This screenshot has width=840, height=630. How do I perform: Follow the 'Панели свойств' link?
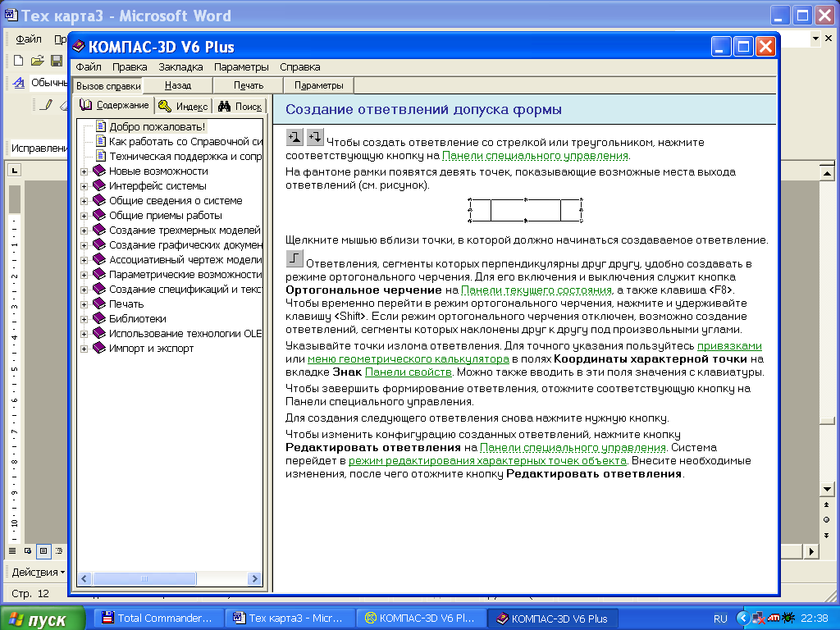click(x=409, y=372)
